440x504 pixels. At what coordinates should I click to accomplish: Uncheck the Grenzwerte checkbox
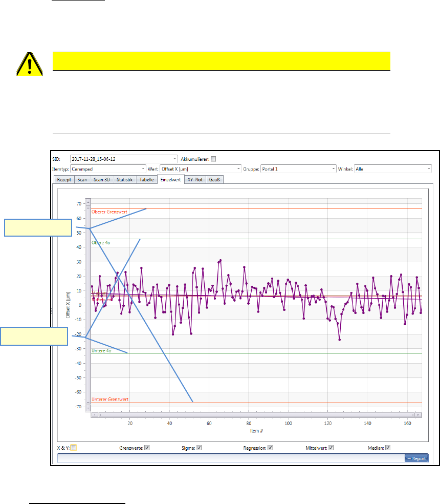point(147,448)
